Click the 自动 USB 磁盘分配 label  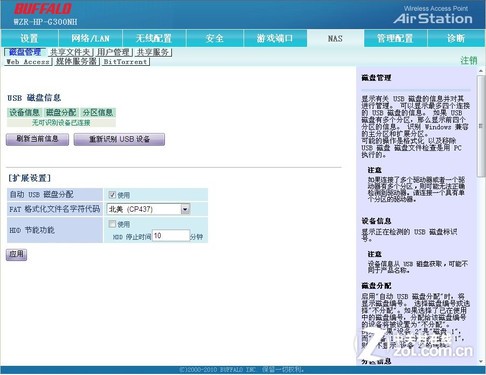pos(42,194)
